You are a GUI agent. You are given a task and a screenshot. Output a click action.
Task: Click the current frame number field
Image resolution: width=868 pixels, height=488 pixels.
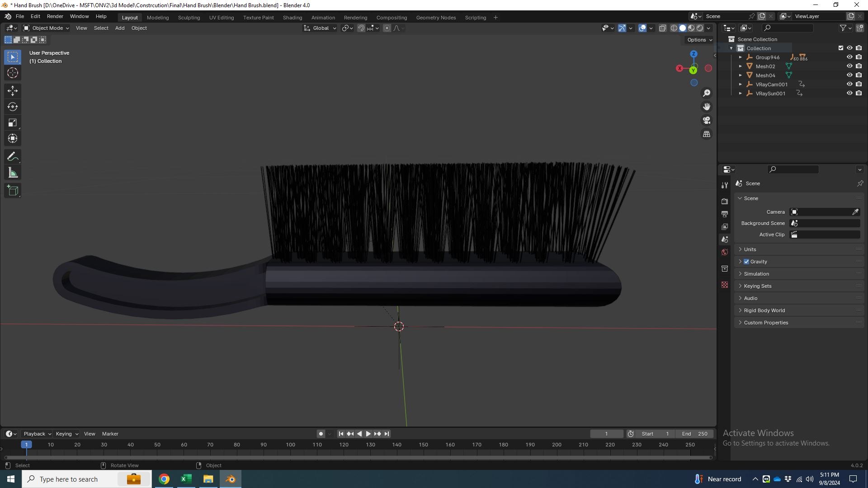tap(607, 434)
